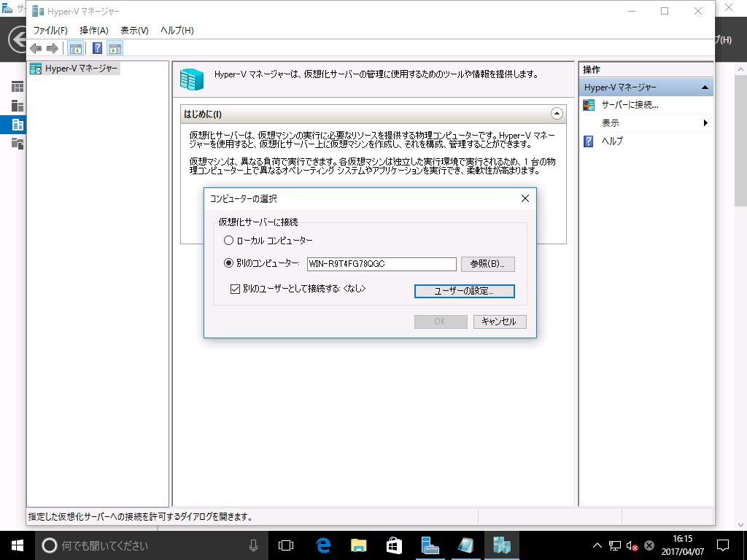The image size is (747, 560).
Task: Open the '操作(A)' menu
Action: (93, 31)
